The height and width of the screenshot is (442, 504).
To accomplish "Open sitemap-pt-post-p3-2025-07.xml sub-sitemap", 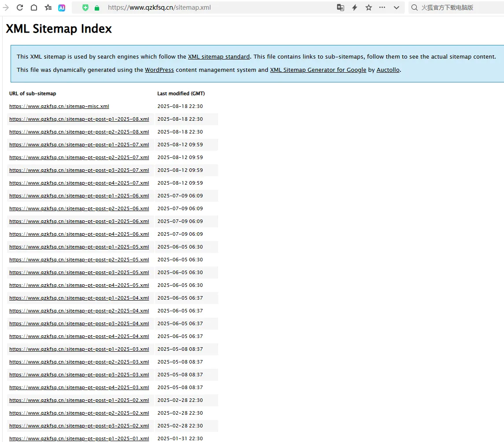I will pos(79,170).
